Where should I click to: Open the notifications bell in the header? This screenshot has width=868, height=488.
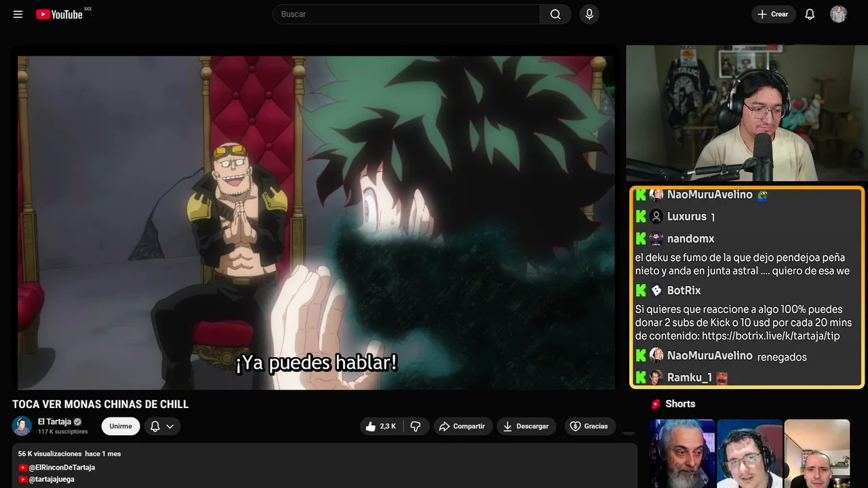(x=810, y=14)
